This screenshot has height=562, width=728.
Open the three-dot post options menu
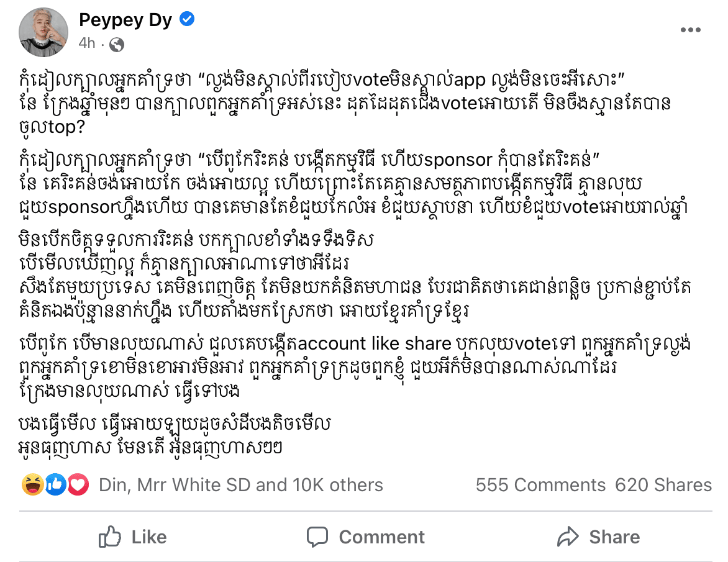690,30
